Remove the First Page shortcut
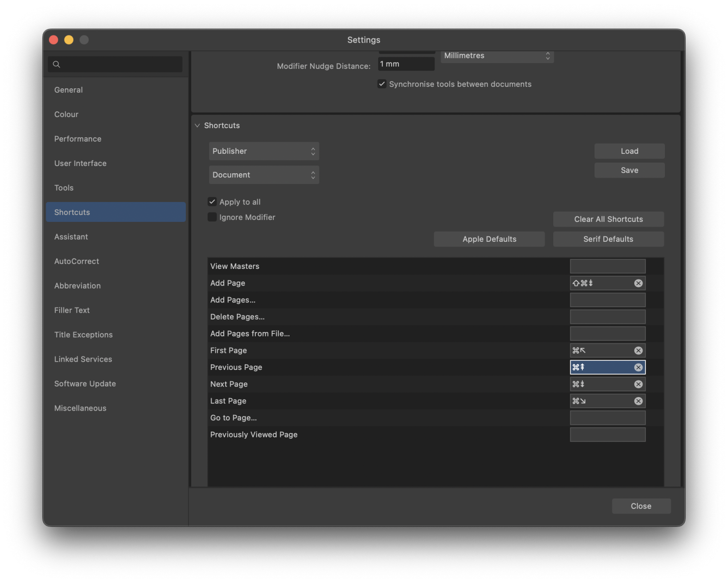The width and height of the screenshot is (728, 583). tap(638, 350)
